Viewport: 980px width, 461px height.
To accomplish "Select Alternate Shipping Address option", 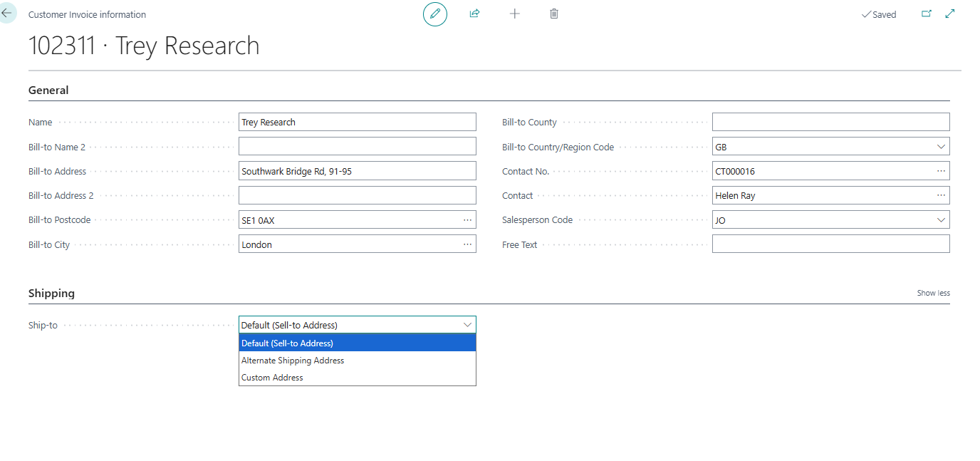I will (x=293, y=361).
